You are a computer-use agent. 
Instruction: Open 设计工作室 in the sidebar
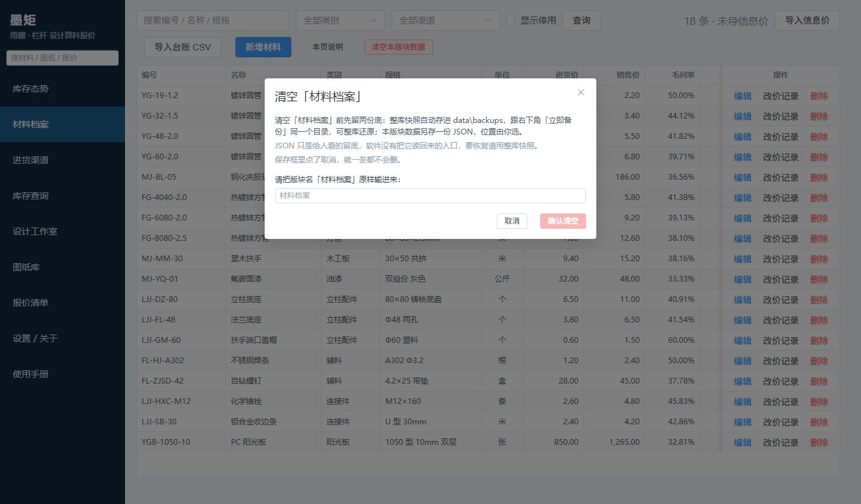pyautogui.click(x=63, y=231)
